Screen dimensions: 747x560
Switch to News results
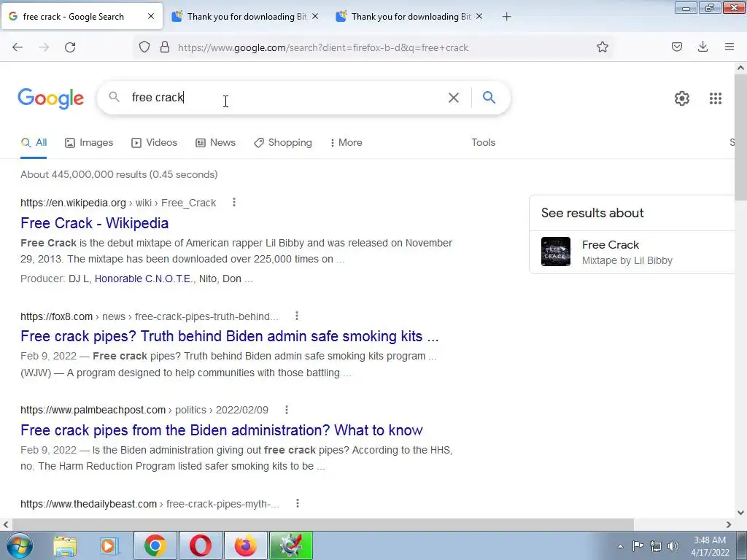click(216, 142)
